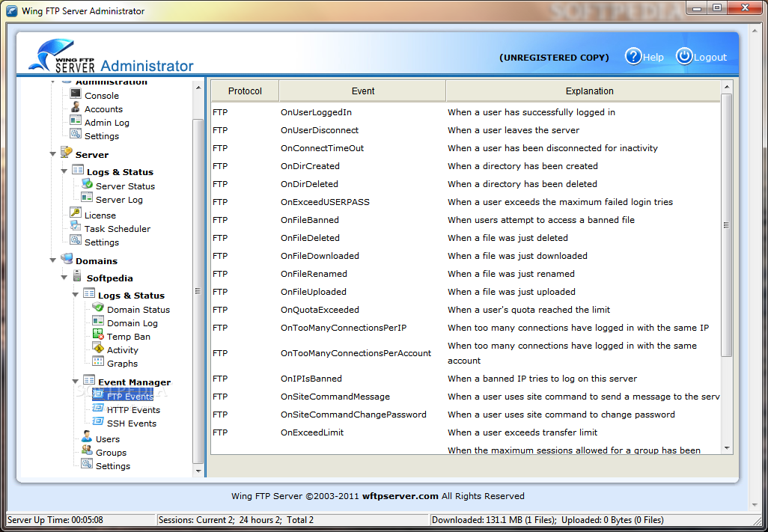Viewport: 768px width, 532px height.
Task: Click the events table vertical scrollbar thumb
Action: tap(727, 225)
